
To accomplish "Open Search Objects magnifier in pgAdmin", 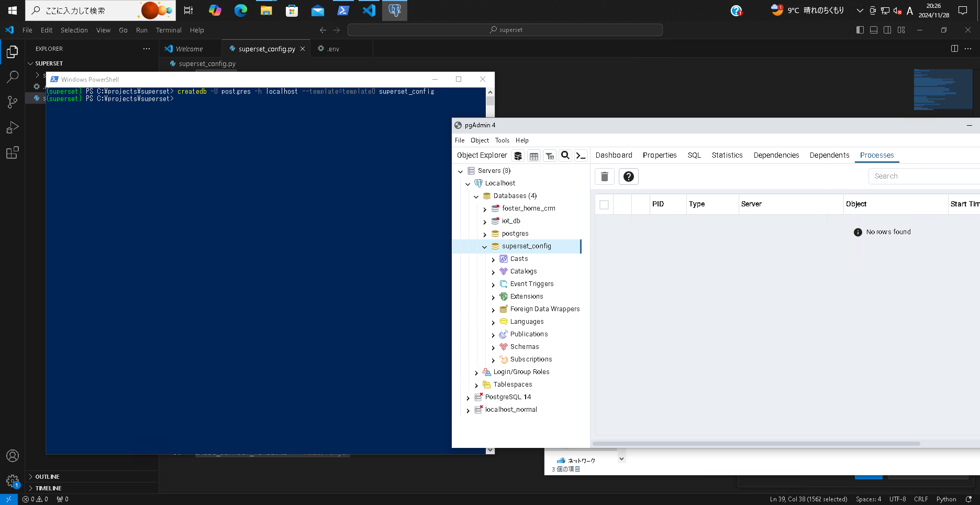I will pos(565,156).
